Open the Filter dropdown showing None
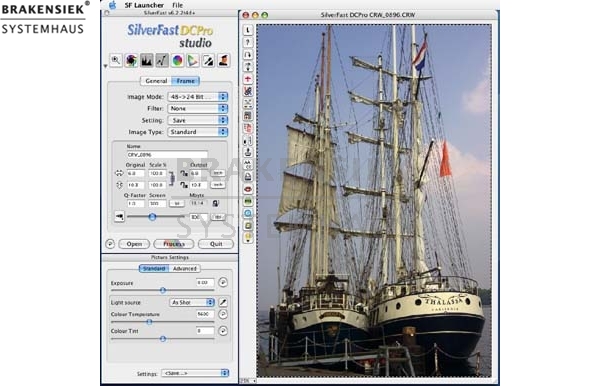This screenshot has width=600, height=386. 198,109
